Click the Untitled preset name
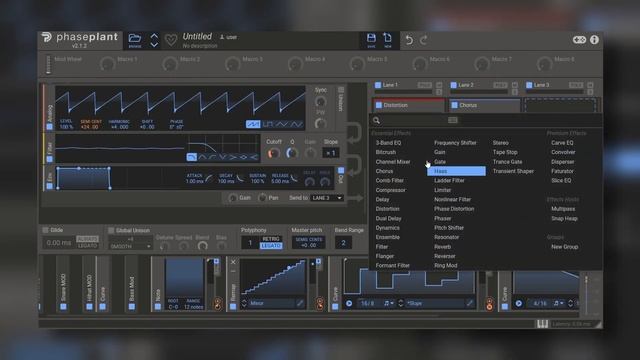The height and width of the screenshot is (360, 640). (x=197, y=36)
